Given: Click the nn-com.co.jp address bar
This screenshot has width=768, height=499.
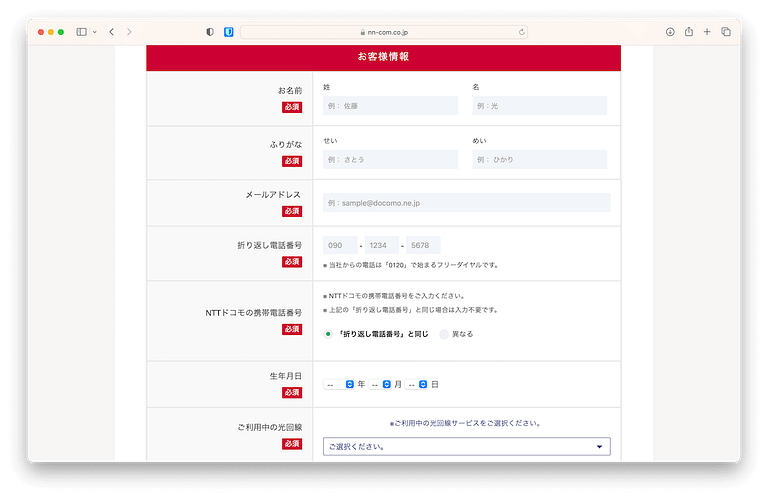Looking at the screenshot, I should 383,32.
